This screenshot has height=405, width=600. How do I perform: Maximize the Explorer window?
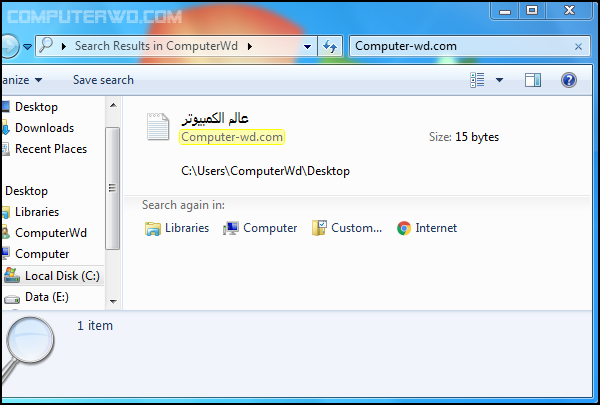pyautogui.click(x=532, y=10)
